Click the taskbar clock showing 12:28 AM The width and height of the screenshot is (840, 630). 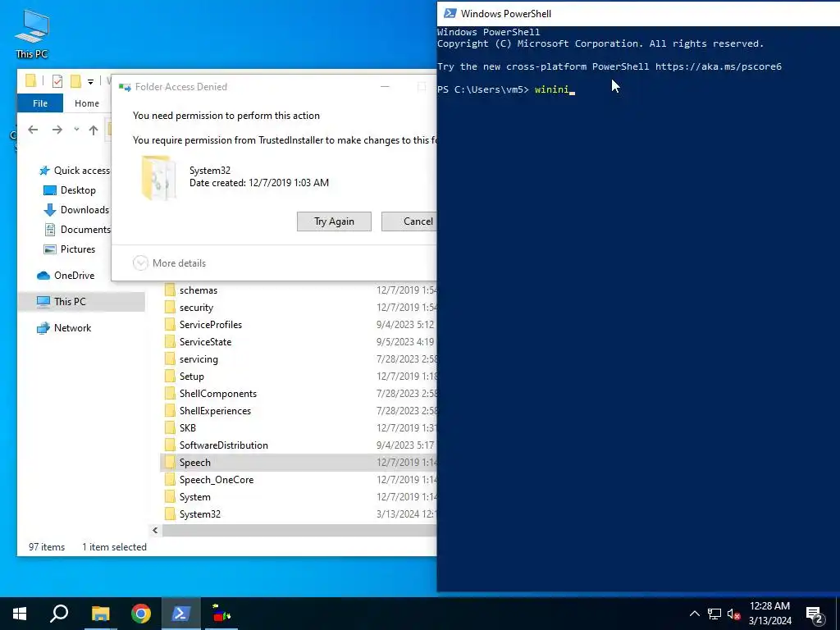[769, 614]
